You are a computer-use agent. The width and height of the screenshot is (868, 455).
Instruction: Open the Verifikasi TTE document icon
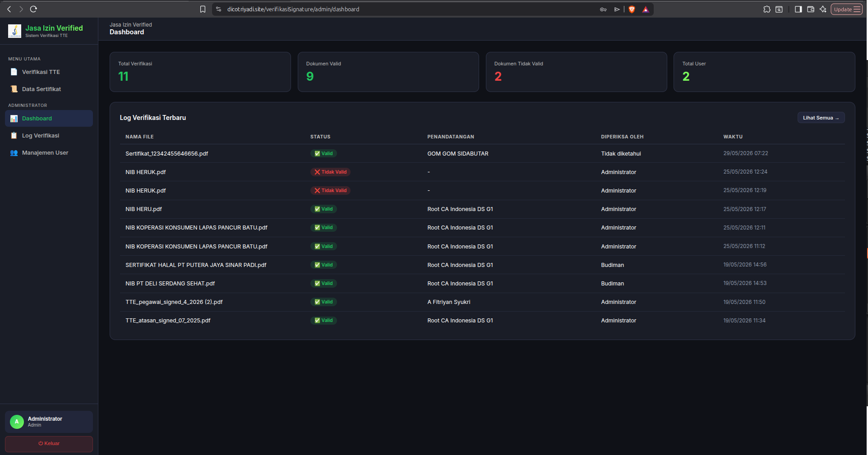(x=14, y=72)
